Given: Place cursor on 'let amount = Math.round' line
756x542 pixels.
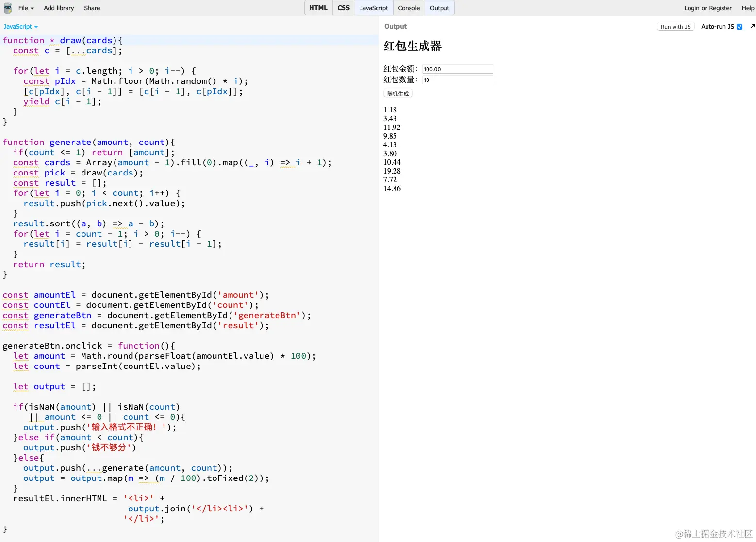Looking at the screenshot, I should click(164, 356).
